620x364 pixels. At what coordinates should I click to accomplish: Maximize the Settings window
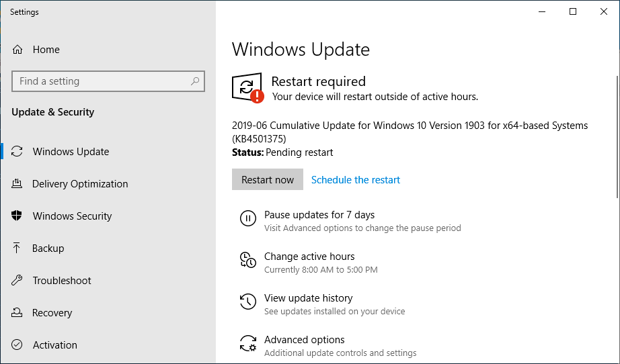pyautogui.click(x=572, y=12)
